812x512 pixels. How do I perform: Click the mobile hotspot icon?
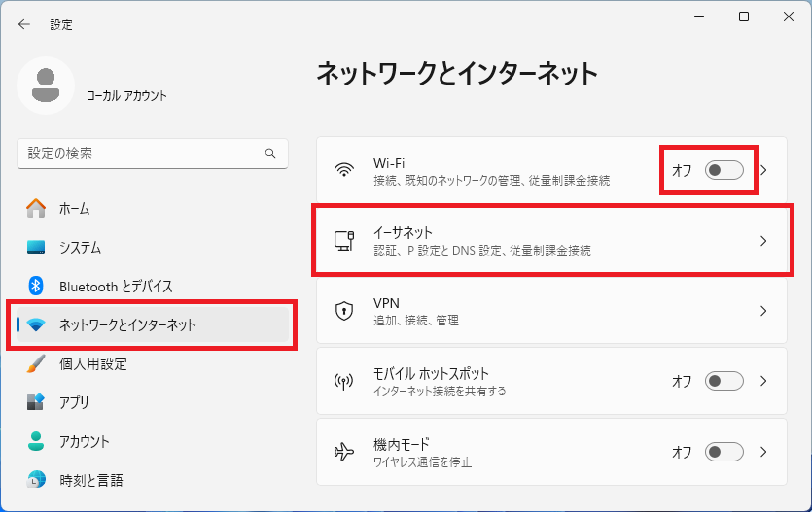pos(344,381)
